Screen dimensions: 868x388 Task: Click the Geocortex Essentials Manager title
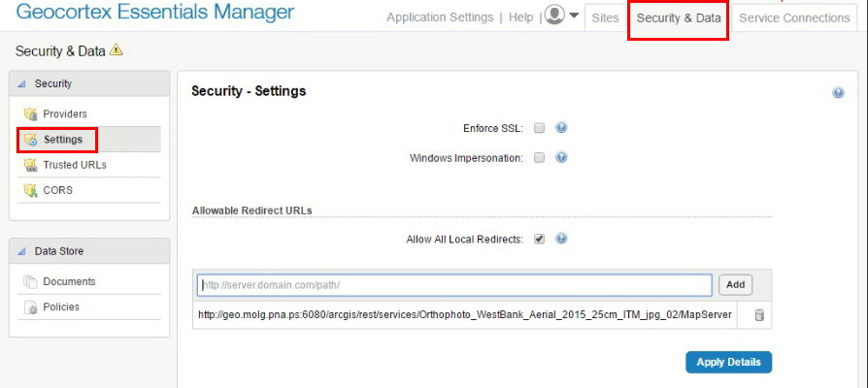click(155, 11)
